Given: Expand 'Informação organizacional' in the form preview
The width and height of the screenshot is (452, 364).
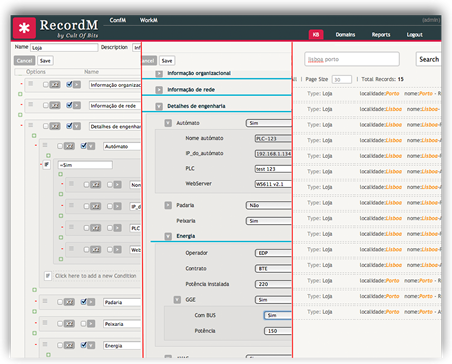Looking at the screenshot, I should (x=159, y=73).
